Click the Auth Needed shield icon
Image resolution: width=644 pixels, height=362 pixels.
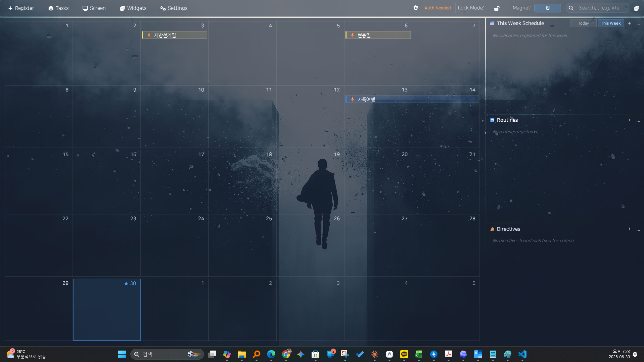coord(416,8)
